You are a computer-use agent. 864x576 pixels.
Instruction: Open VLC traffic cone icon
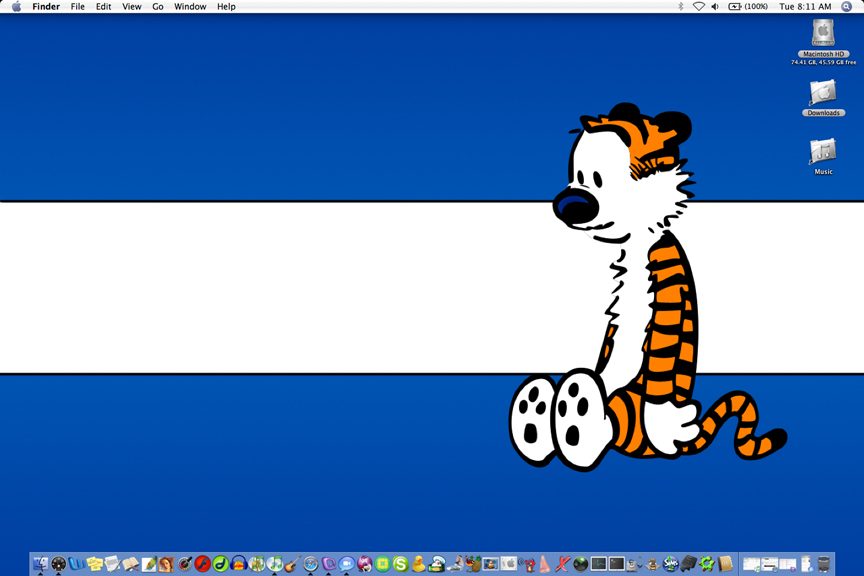[x=490, y=564]
